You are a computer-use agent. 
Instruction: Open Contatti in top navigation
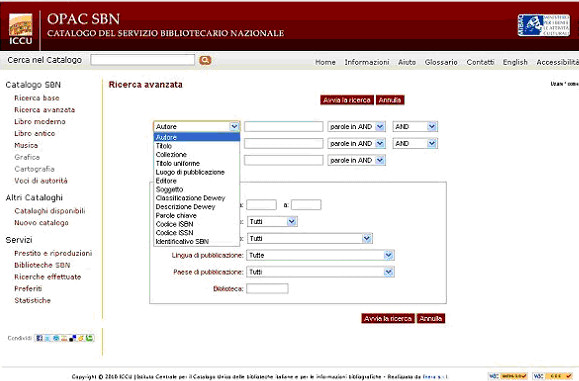(480, 62)
